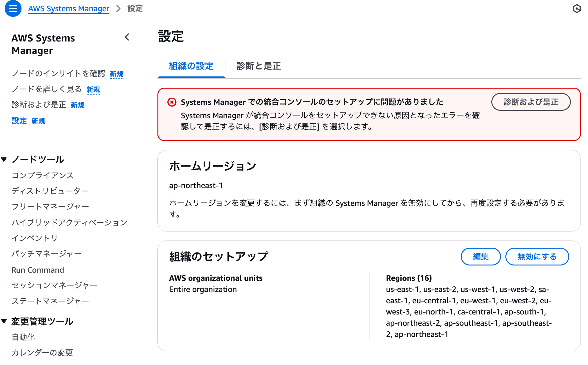
Task: Click the AWS organizational units label
Action: click(216, 278)
